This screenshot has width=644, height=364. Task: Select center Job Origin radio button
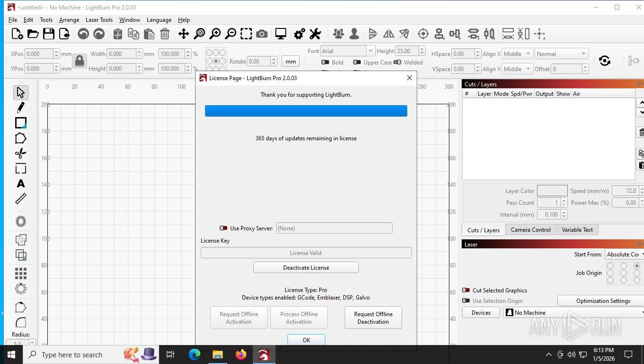(x=624, y=273)
